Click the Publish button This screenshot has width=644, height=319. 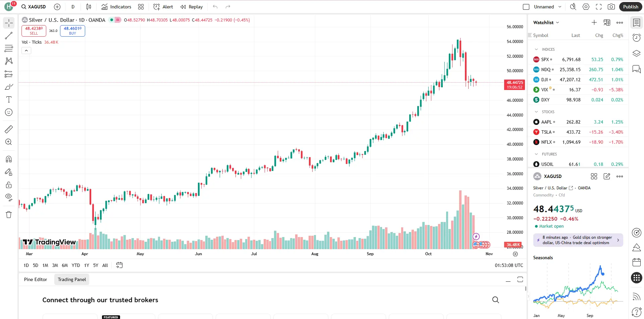pyautogui.click(x=630, y=7)
